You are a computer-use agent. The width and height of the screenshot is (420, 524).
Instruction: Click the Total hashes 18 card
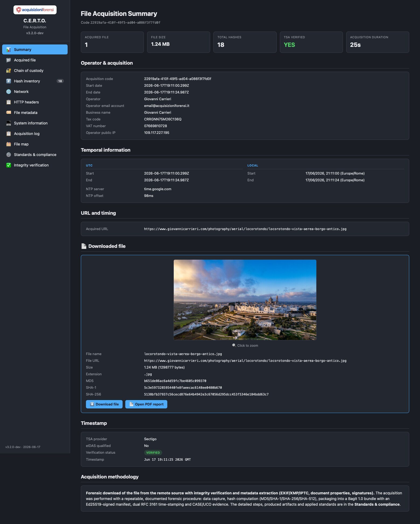tap(245, 42)
